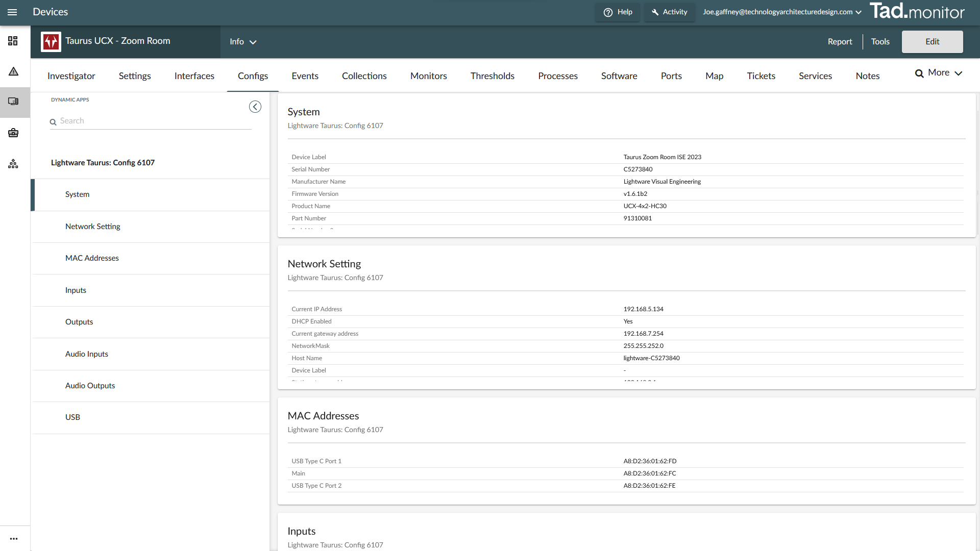Switch to the Interfaces tab
This screenshot has width=980, height=551.
point(194,76)
